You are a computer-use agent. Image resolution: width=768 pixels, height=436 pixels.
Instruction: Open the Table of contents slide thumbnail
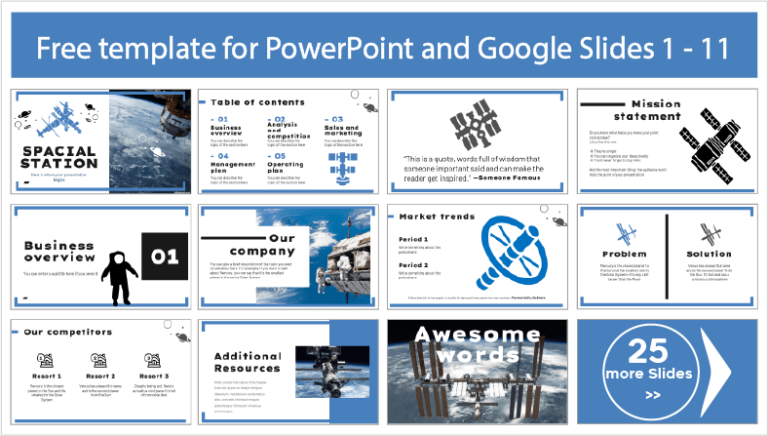288,141
